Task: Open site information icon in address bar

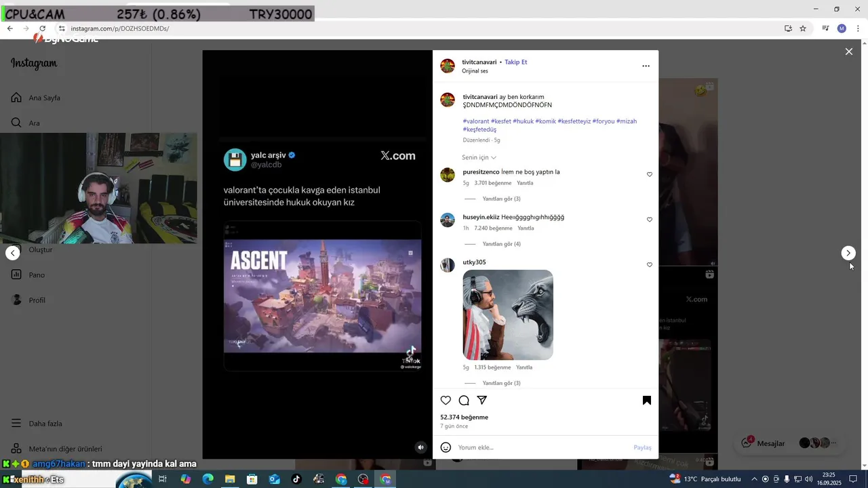Action: click(61, 28)
